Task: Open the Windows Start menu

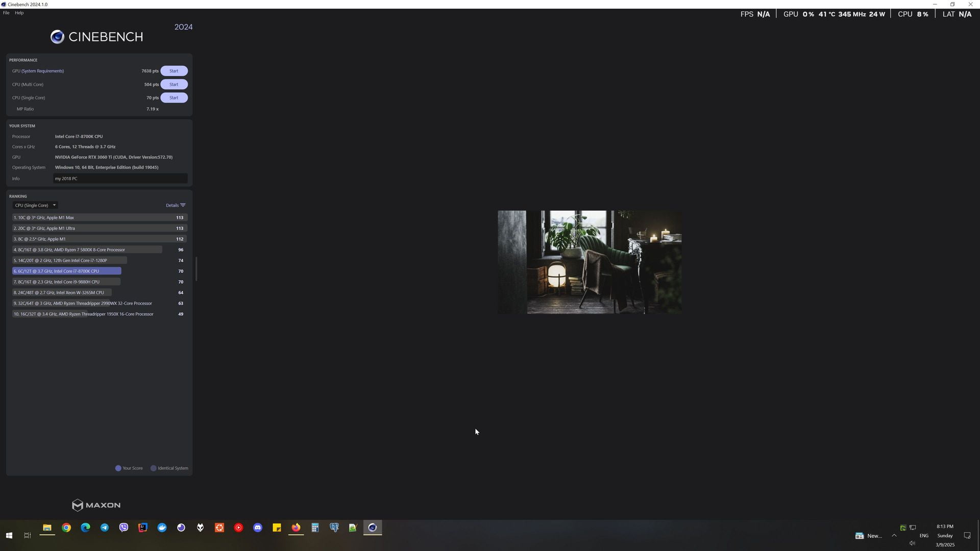Action: coord(9,535)
